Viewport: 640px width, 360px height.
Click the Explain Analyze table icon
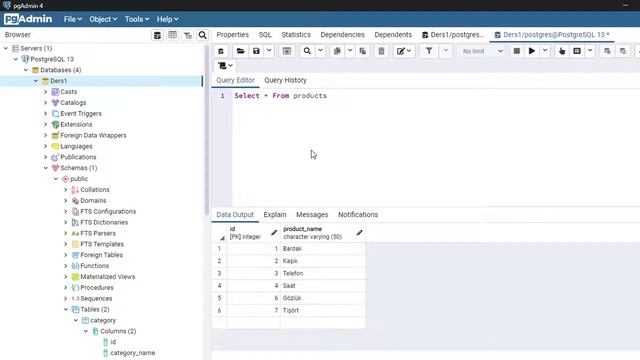pos(577,51)
